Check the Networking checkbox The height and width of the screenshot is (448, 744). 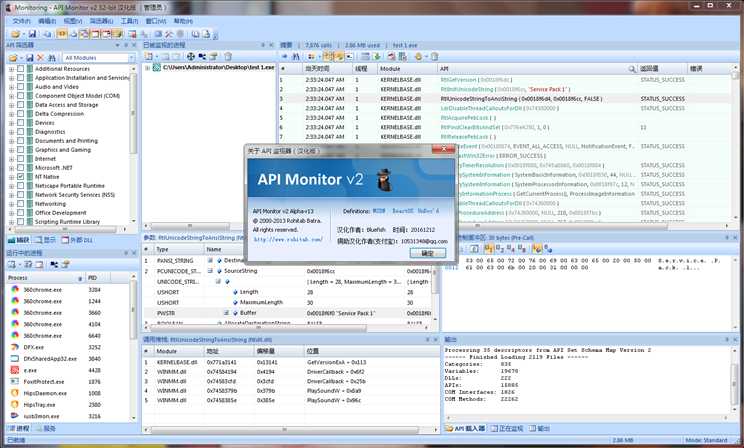pos(20,204)
